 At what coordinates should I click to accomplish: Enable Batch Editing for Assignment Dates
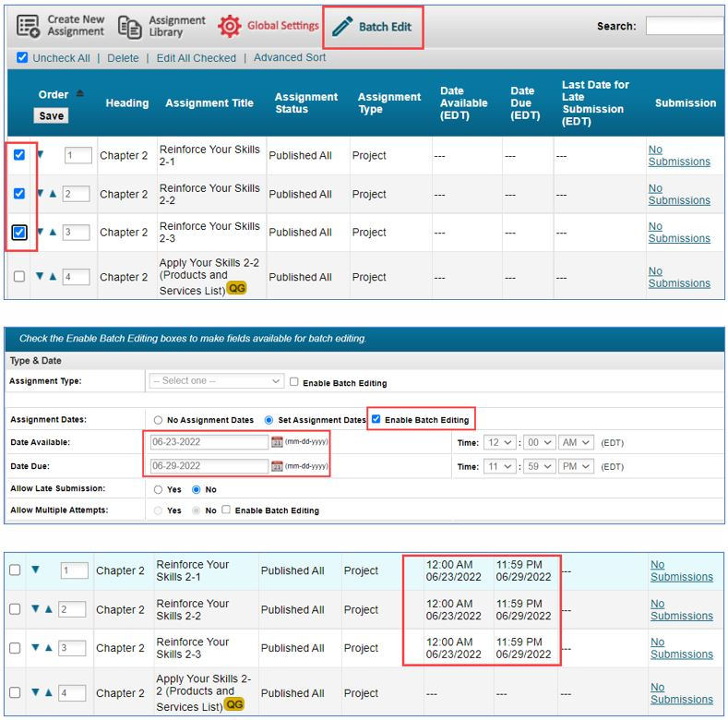point(376,419)
